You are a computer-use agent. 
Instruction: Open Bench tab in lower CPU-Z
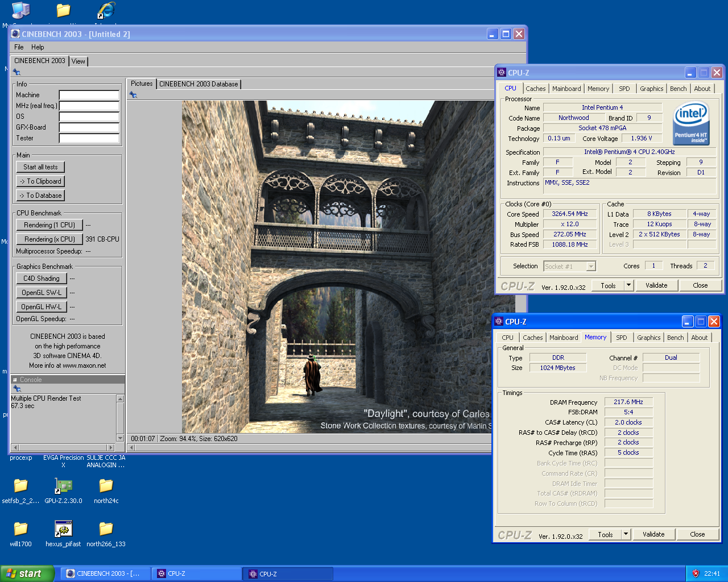(676, 338)
